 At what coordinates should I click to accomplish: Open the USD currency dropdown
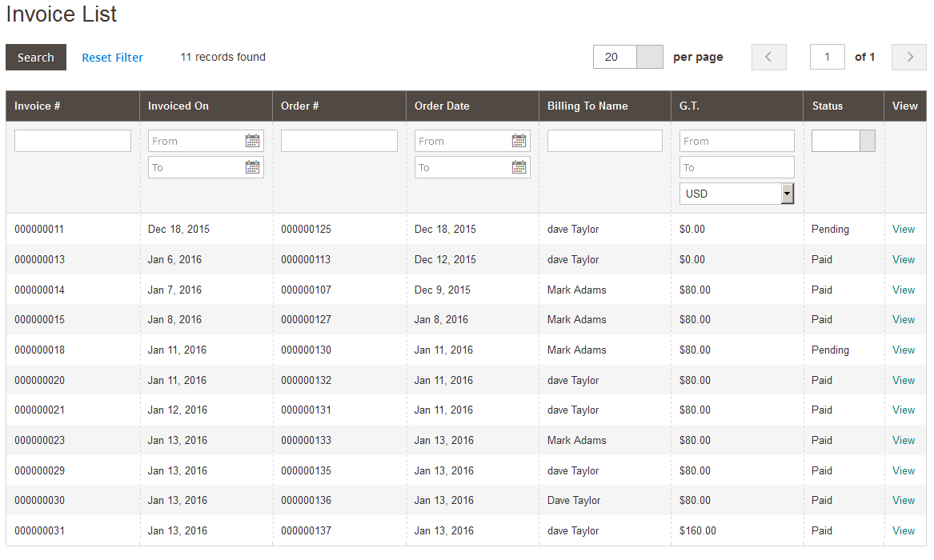pos(736,194)
